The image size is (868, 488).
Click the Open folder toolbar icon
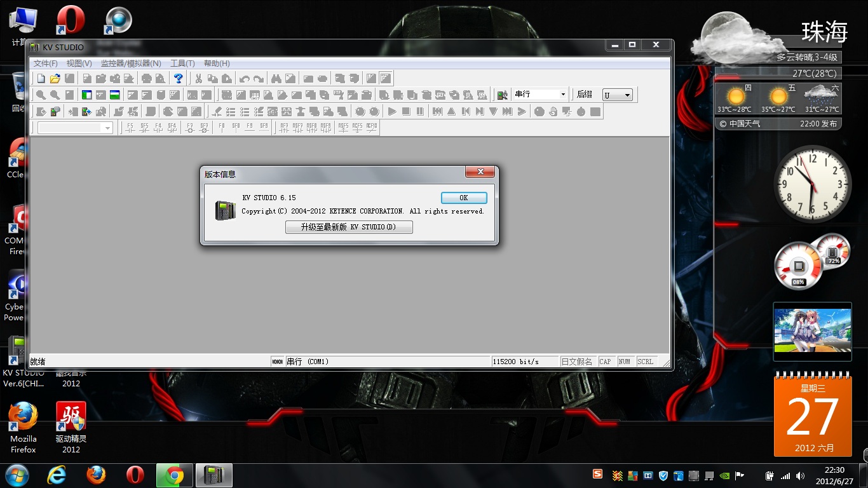[x=55, y=79]
